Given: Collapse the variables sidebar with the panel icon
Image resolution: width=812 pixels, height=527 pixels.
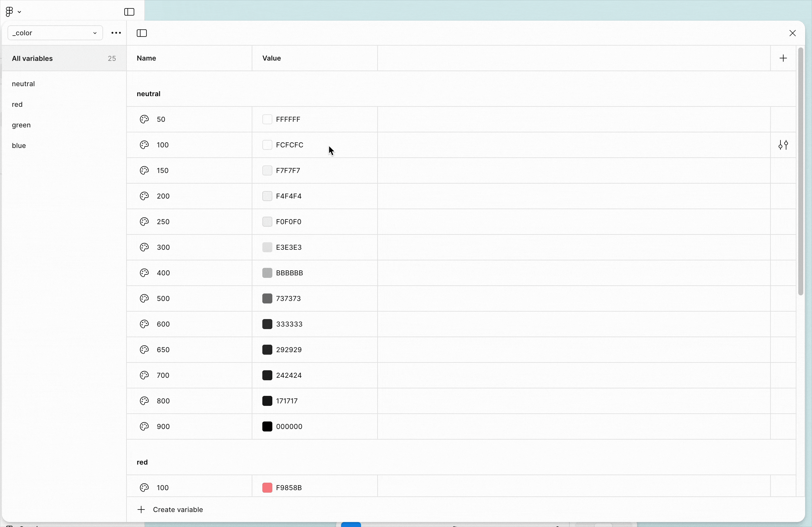Looking at the screenshot, I should click(x=142, y=33).
